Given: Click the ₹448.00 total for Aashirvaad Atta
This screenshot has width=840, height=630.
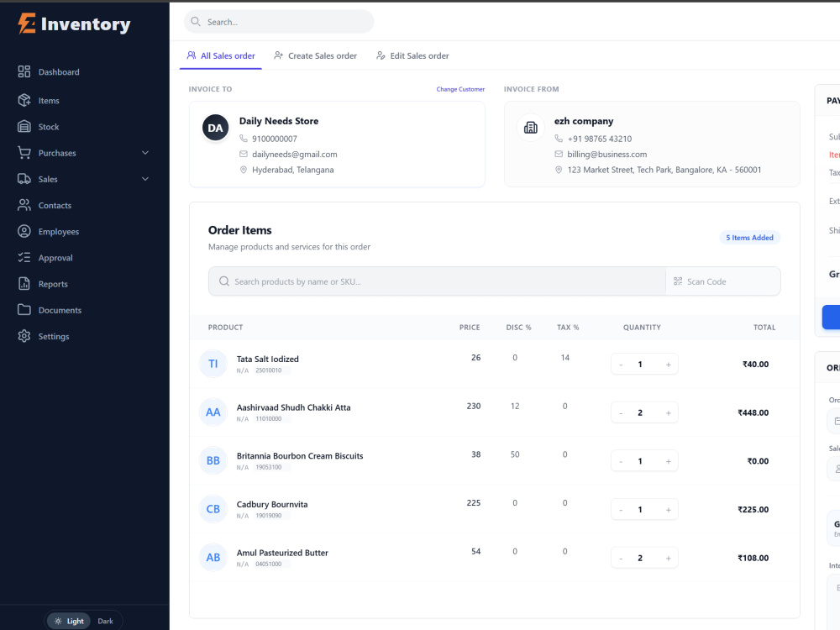Looking at the screenshot, I should tap(753, 412).
